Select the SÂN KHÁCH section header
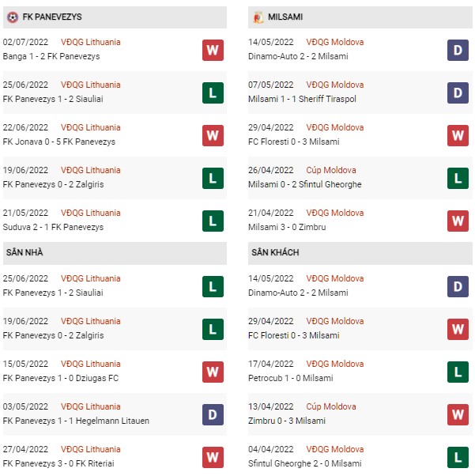 pos(360,253)
